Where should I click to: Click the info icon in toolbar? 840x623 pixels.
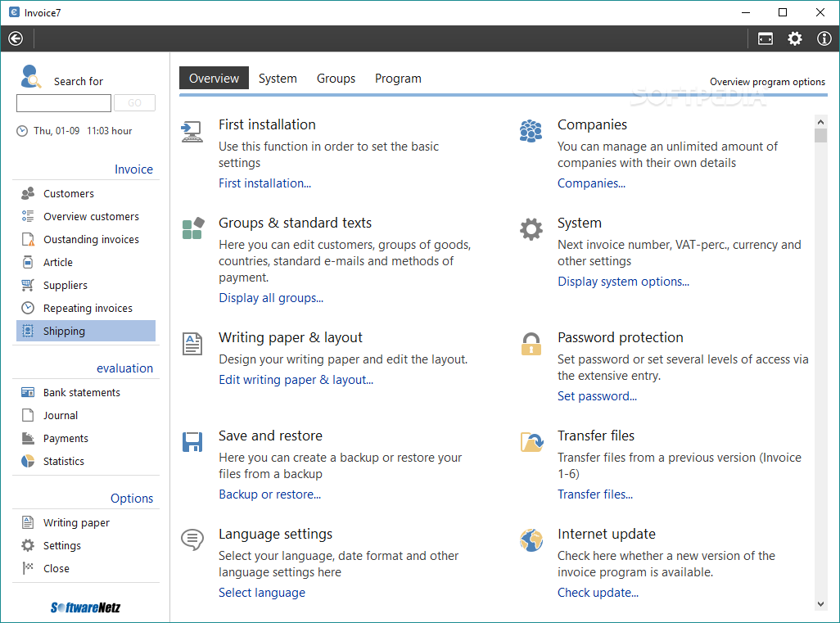click(824, 38)
